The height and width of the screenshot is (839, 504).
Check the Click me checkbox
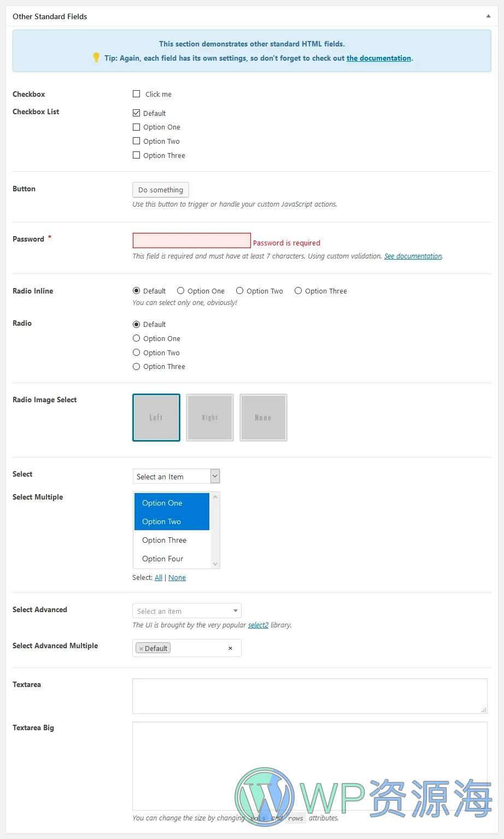tap(136, 93)
